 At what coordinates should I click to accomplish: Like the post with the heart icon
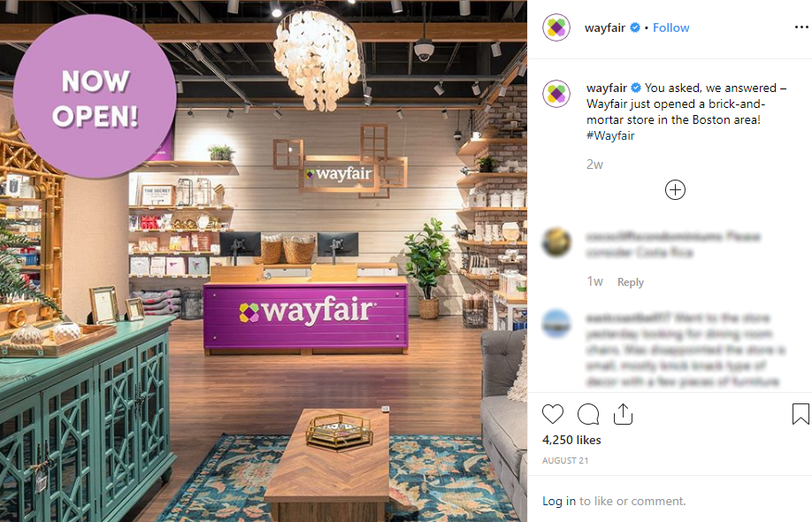pyautogui.click(x=553, y=414)
